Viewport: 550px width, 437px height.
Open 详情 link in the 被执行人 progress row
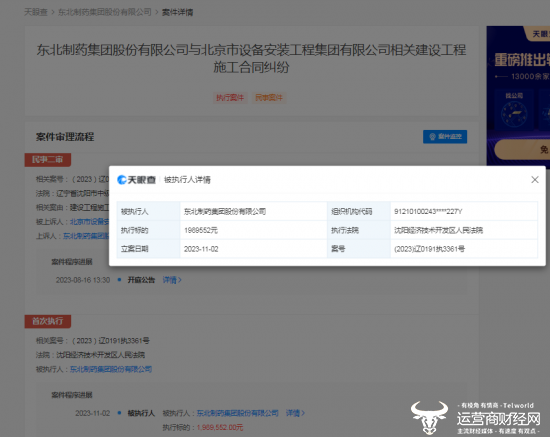click(x=295, y=413)
